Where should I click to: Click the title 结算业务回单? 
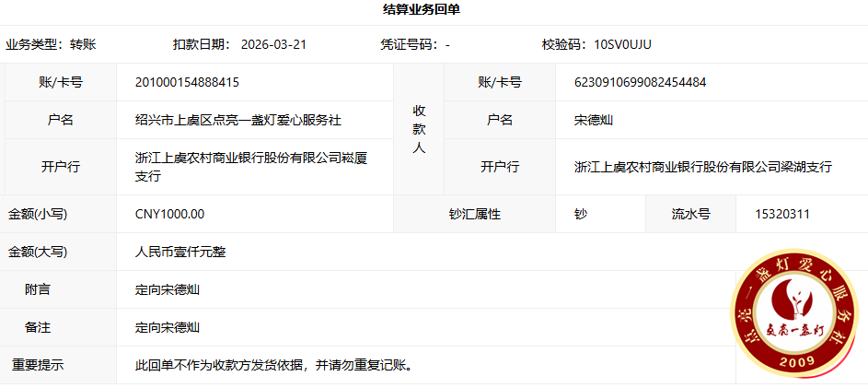[x=422, y=9]
